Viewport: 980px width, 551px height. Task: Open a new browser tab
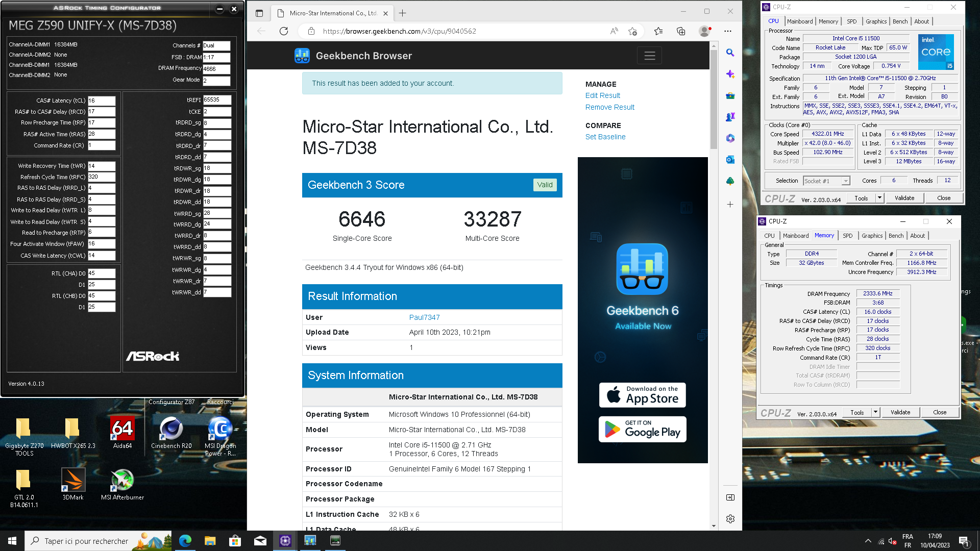click(403, 13)
